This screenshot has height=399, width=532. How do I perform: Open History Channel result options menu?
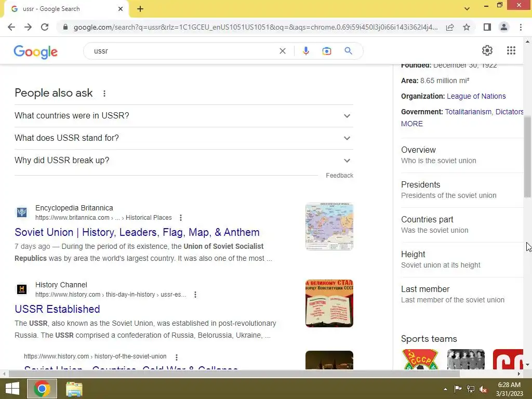tap(195, 295)
